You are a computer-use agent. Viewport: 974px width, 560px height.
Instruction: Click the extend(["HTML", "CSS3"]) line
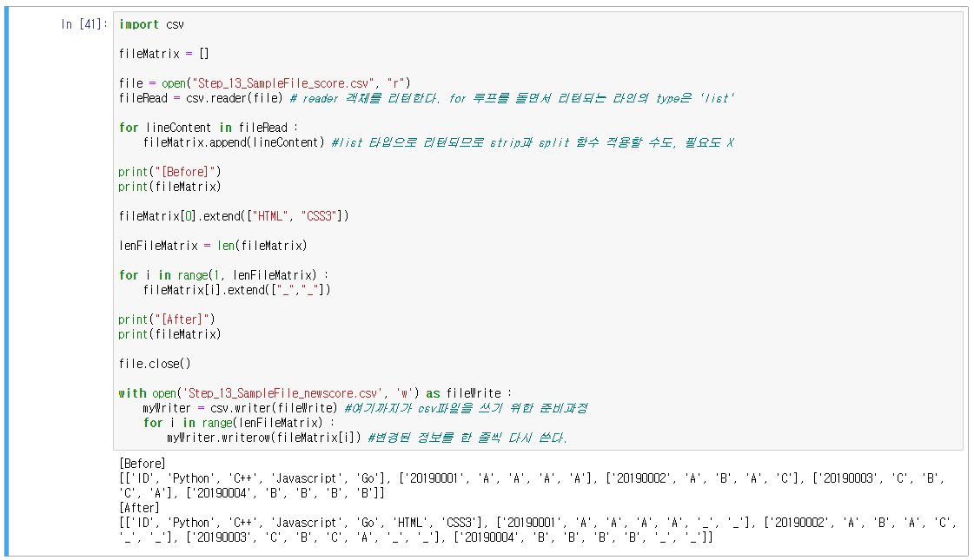[x=234, y=216]
